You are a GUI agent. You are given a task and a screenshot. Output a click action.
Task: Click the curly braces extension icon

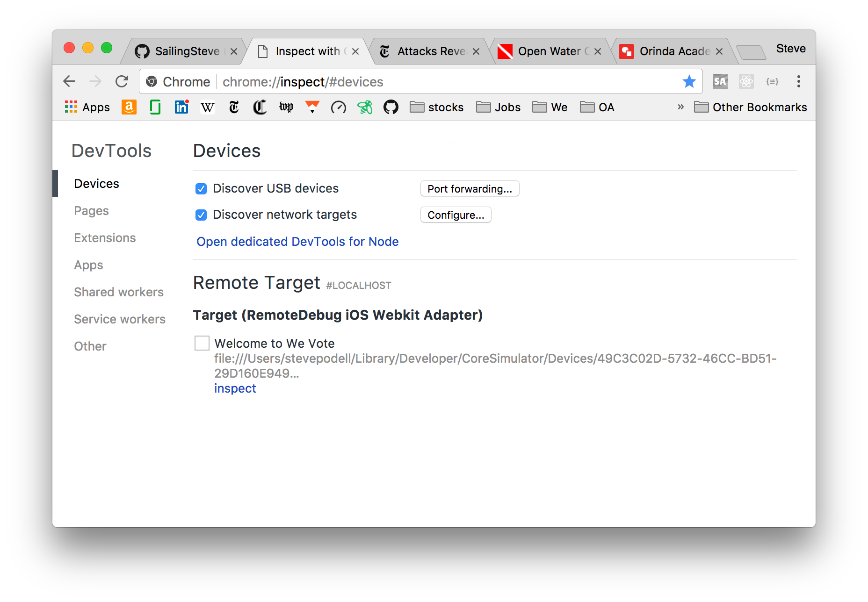(773, 81)
